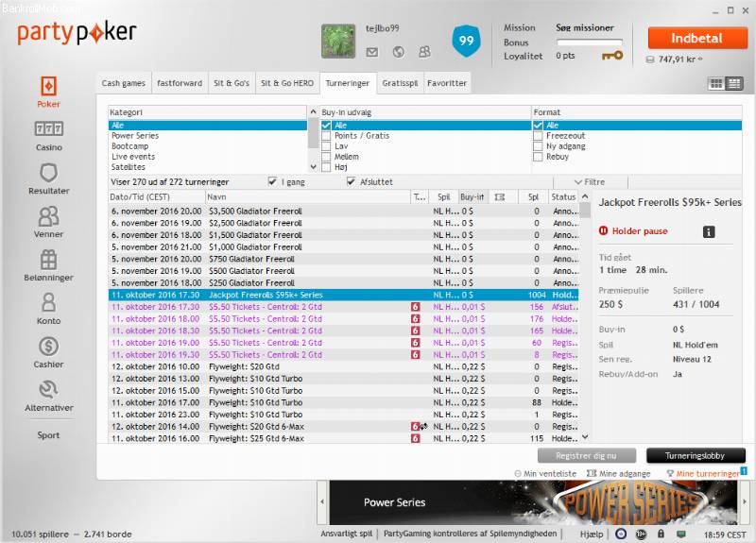Screen dimensions: 756x543
Task: Check Lav buy-in option
Action: coord(326,146)
